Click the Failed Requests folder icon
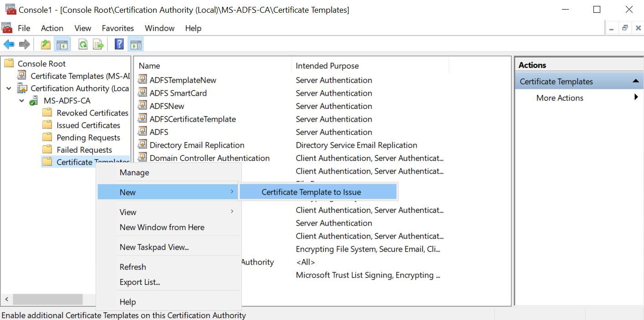The image size is (644, 320). [x=47, y=150]
